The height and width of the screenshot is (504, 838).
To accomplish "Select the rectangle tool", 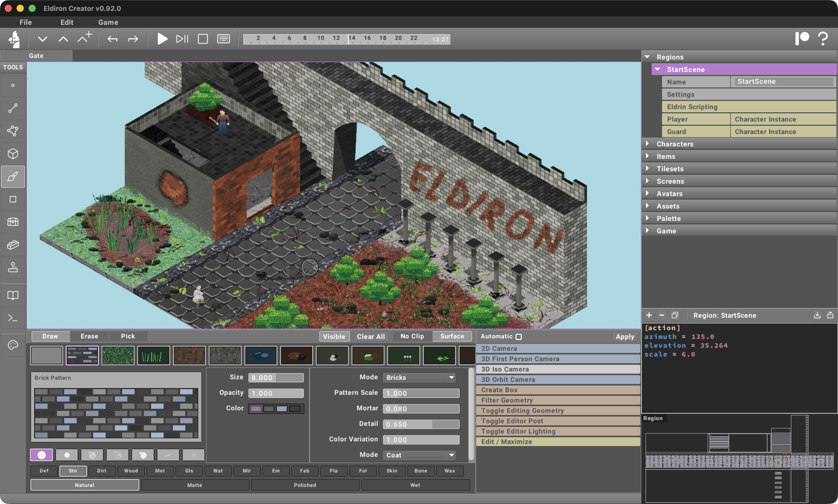I will click(13, 199).
